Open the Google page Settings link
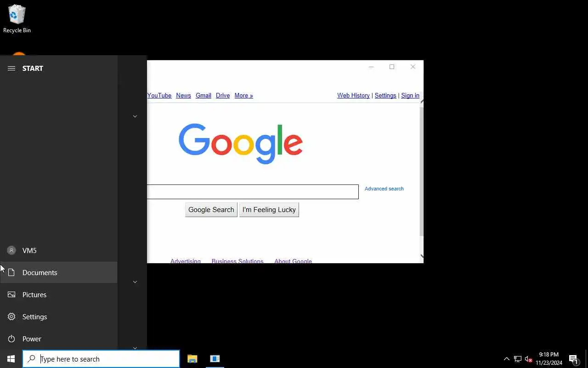This screenshot has height=368, width=588. pos(385,95)
